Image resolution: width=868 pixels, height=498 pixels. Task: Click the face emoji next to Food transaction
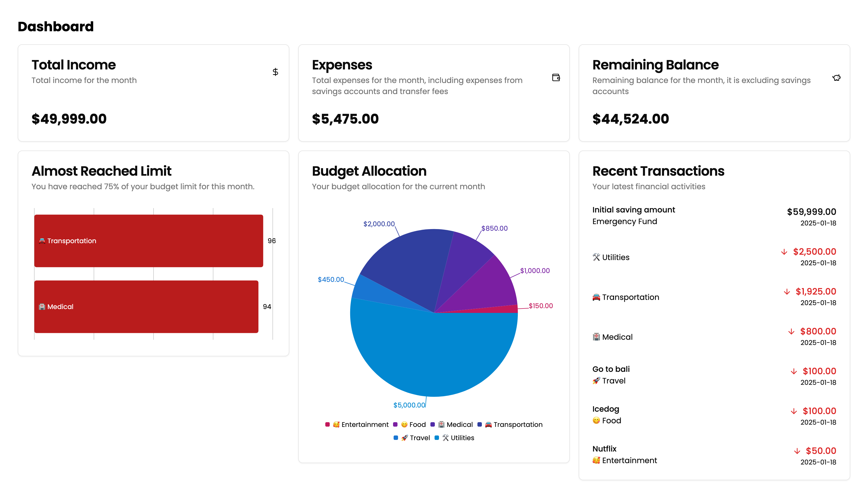(596, 420)
